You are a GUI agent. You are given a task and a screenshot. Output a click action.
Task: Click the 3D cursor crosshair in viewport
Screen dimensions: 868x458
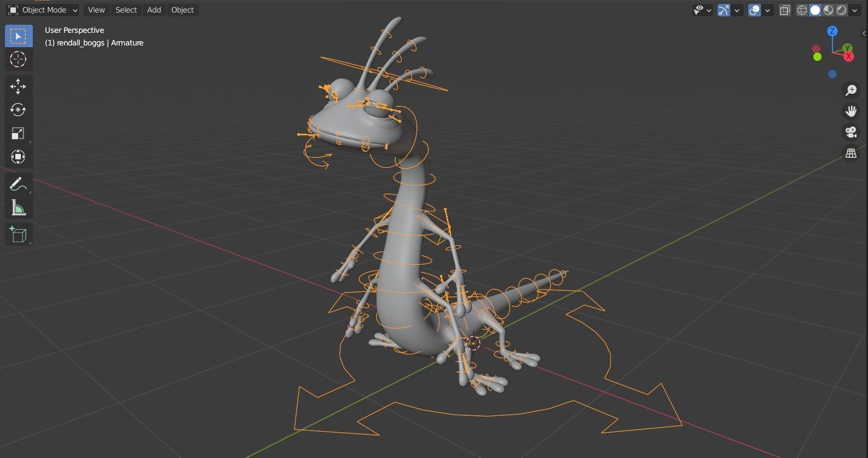pos(473,343)
